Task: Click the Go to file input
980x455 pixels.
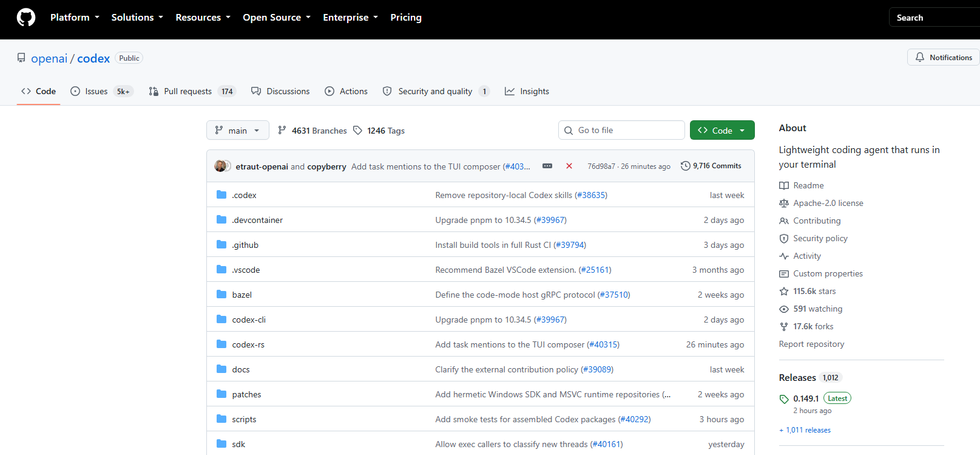Action: tap(621, 131)
